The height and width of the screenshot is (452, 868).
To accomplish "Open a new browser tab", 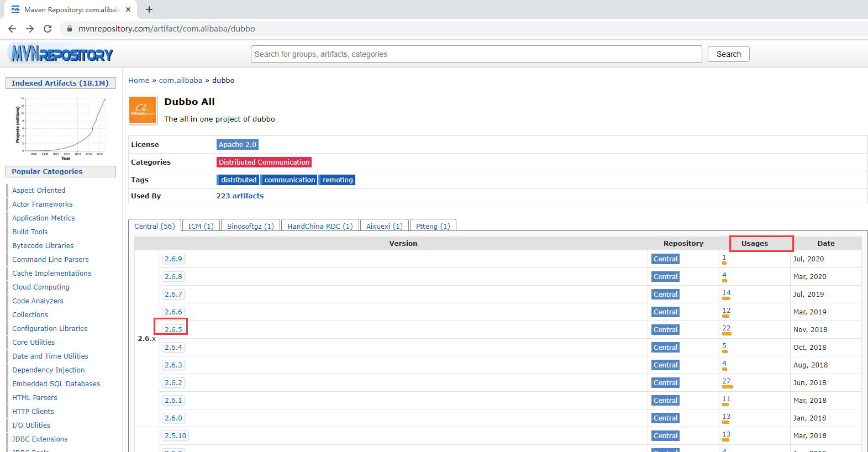I will (x=149, y=9).
